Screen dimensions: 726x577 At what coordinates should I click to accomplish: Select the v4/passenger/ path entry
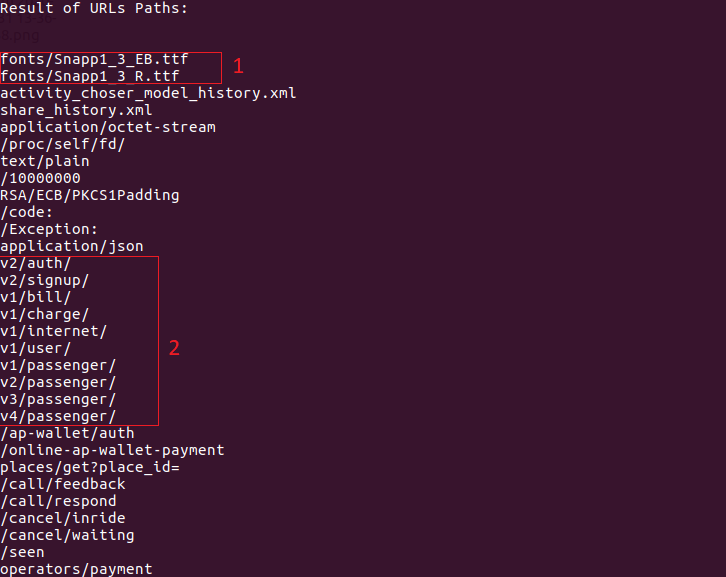tap(58, 416)
